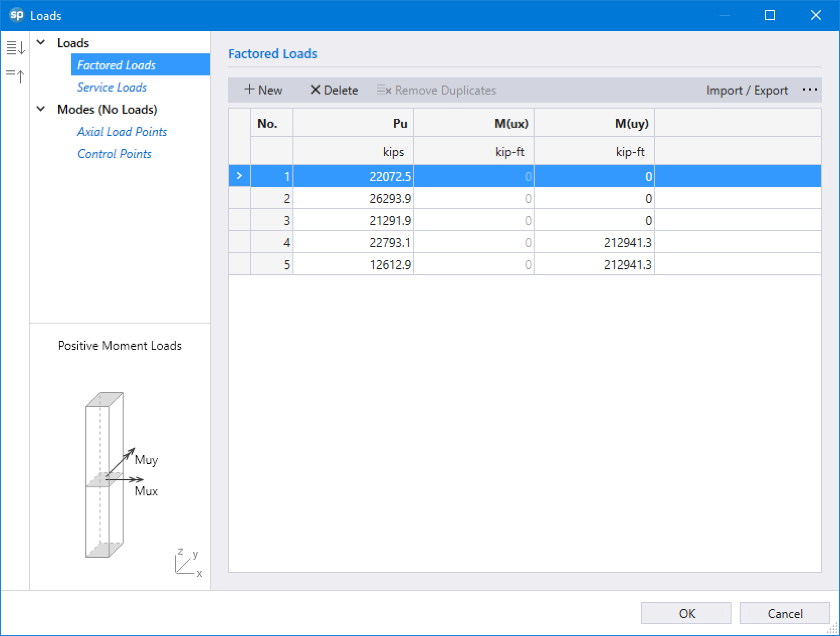Click the M(uy) column header
Screen dimensions: 840x636
point(594,123)
